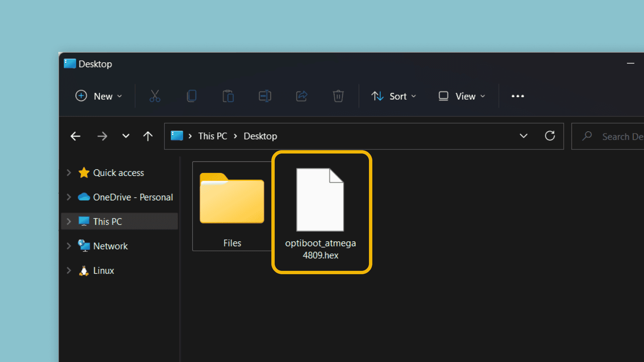Select OneDrive - Personal in sidebar

tap(133, 197)
